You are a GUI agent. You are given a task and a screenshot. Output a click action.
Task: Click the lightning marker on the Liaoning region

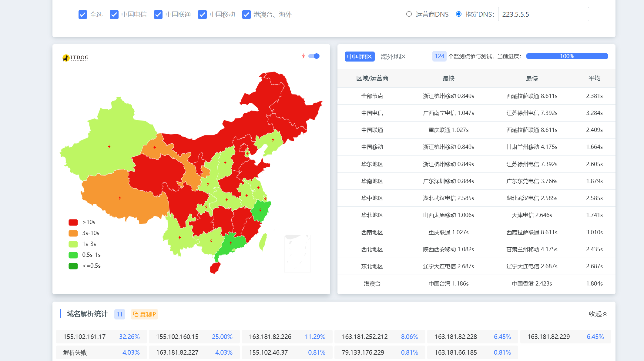[x=273, y=140]
